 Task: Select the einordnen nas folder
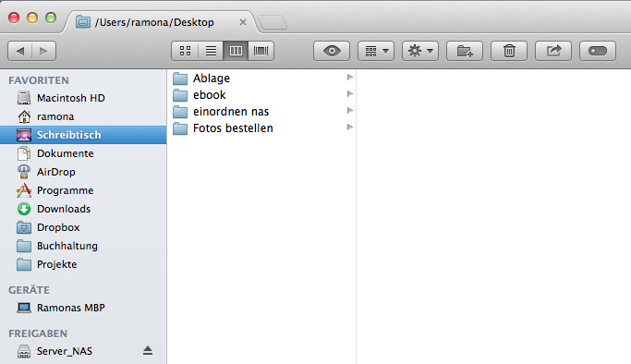(261, 112)
